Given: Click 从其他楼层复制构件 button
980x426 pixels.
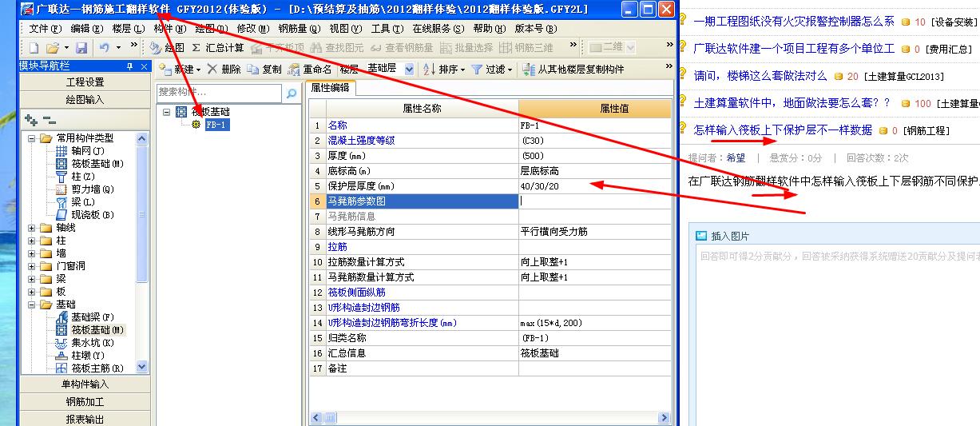Looking at the screenshot, I should click(573, 70).
